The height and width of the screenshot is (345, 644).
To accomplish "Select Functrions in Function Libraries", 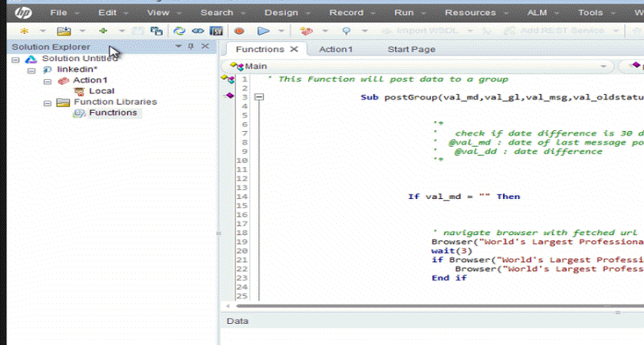I will click(112, 113).
